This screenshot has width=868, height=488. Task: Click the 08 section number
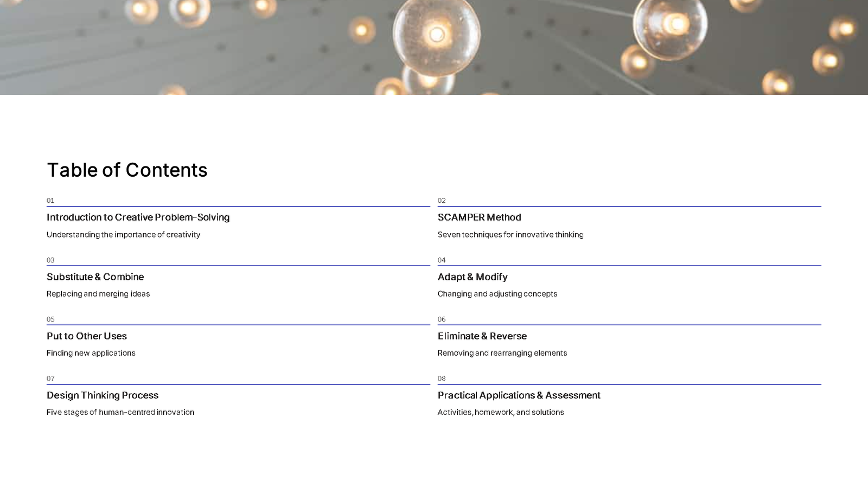442,377
